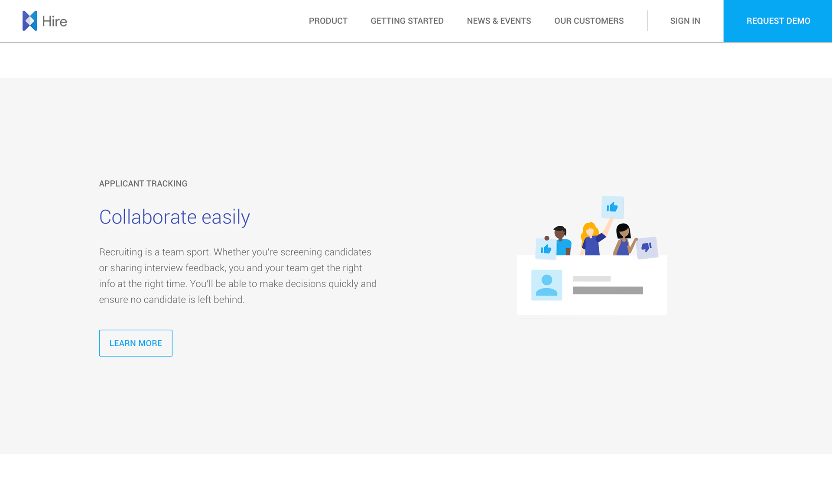
Task: Click the left thumbs-up sign in illustration
Action: [x=546, y=249]
